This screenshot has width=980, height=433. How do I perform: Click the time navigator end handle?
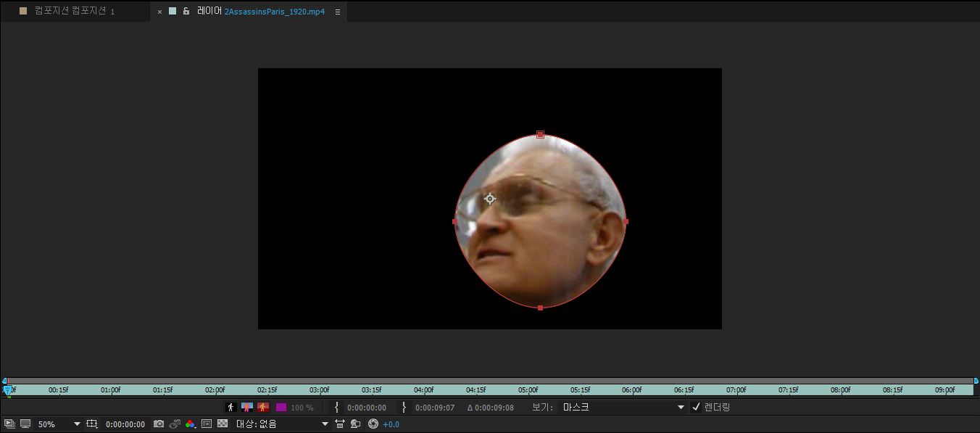point(976,380)
